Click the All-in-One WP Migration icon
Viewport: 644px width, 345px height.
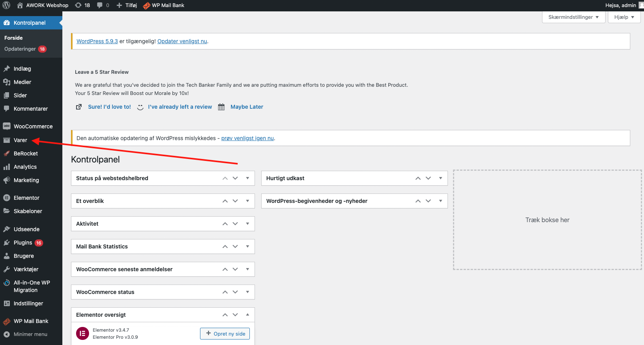coord(7,283)
